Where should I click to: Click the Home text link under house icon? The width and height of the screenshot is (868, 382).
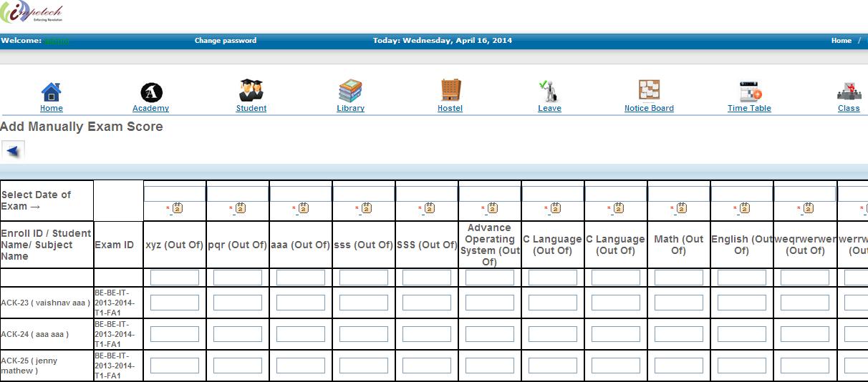point(52,109)
